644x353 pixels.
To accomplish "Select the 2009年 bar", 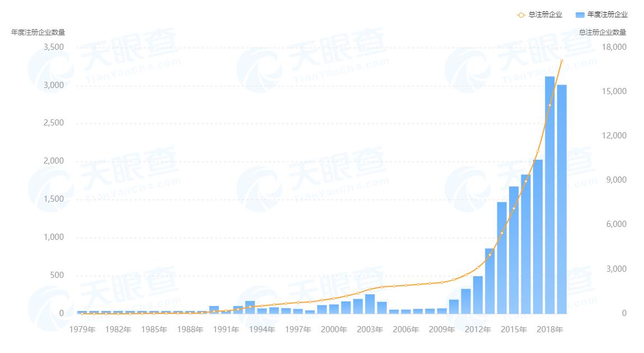I will point(442,311).
